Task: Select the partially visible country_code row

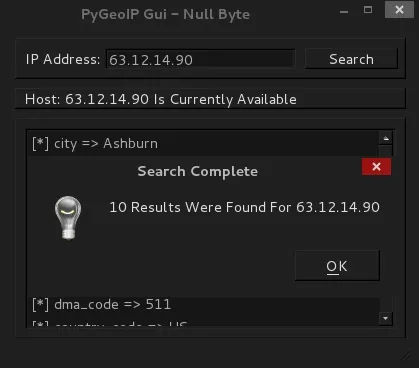Action: pyautogui.click(x=204, y=323)
